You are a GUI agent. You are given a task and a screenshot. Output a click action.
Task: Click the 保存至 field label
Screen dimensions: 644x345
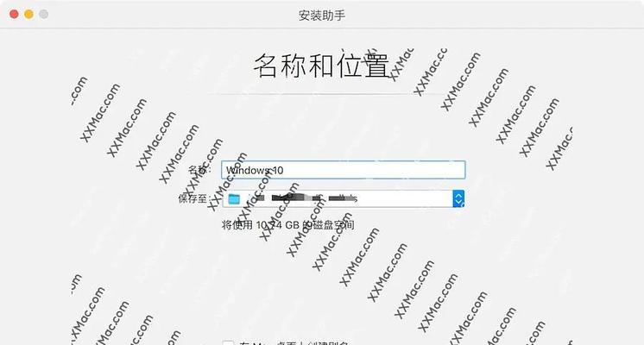point(194,198)
